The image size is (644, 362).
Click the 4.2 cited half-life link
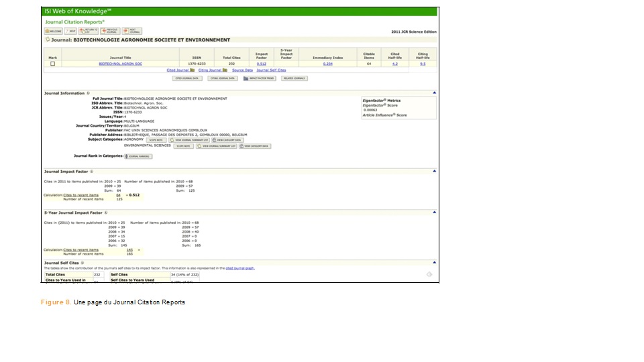pyautogui.click(x=394, y=64)
